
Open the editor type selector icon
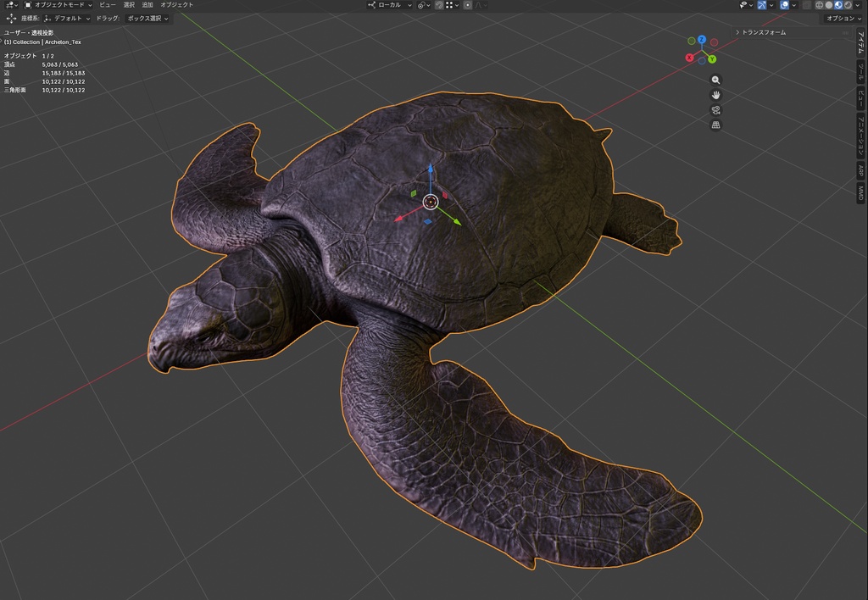click(10, 4)
